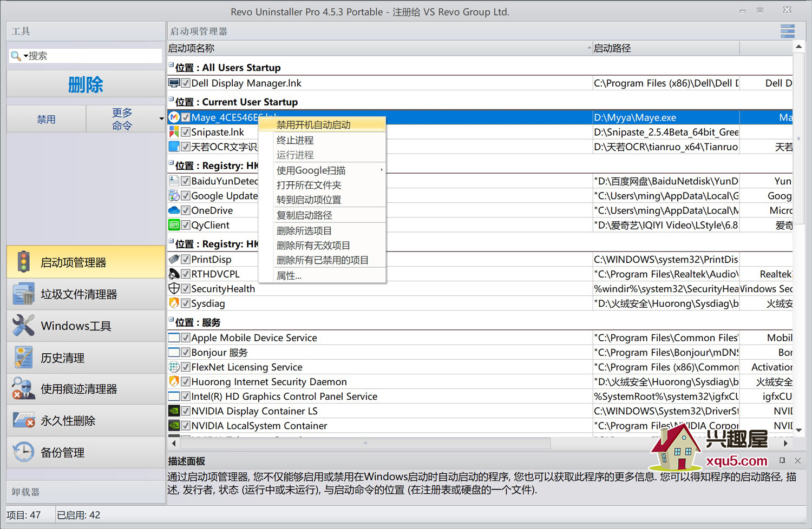This screenshot has width=812, height=529.
Task: Toggle the Sysdiag checkbox
Action: click(186, 303)
